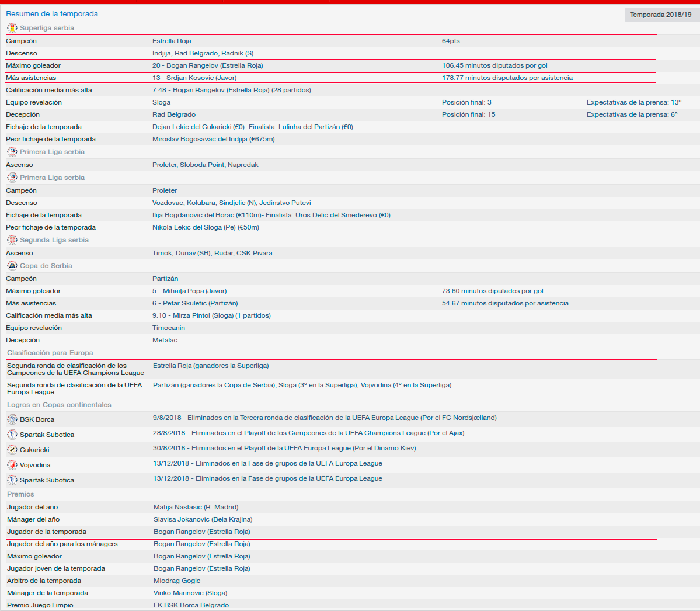Click relegated teams Indjija, Rad Belgrado, Radnik
The height and width of the screenshot is (611, 700).
coord(203,53)
